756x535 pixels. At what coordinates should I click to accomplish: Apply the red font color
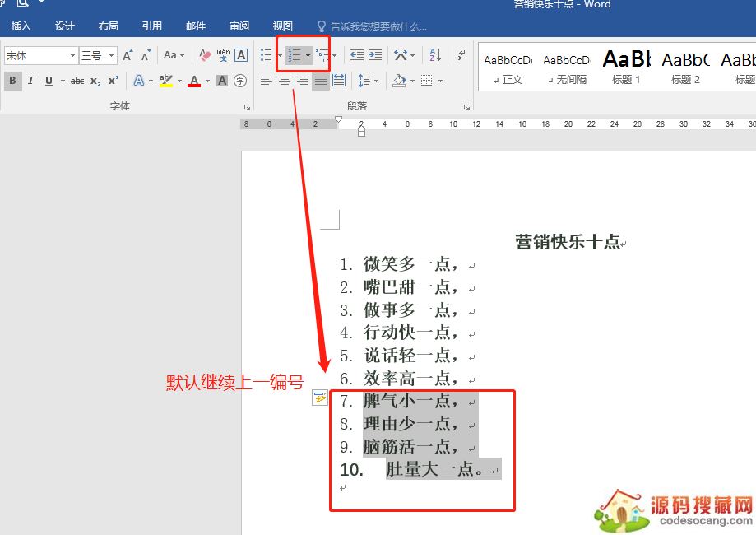pyautogui.click(x=194, y=81)
